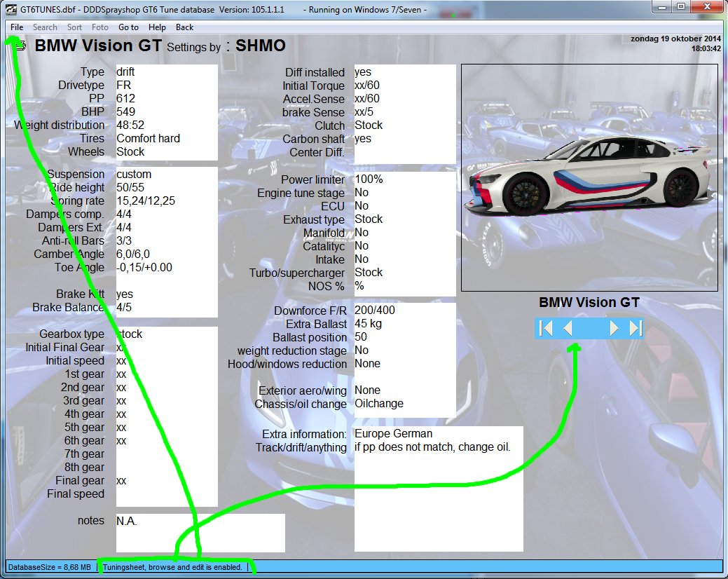728x579 pixels.
Task: Click the printer icon beside the car title
Action: pyautogui.click(x=20, y=46)
